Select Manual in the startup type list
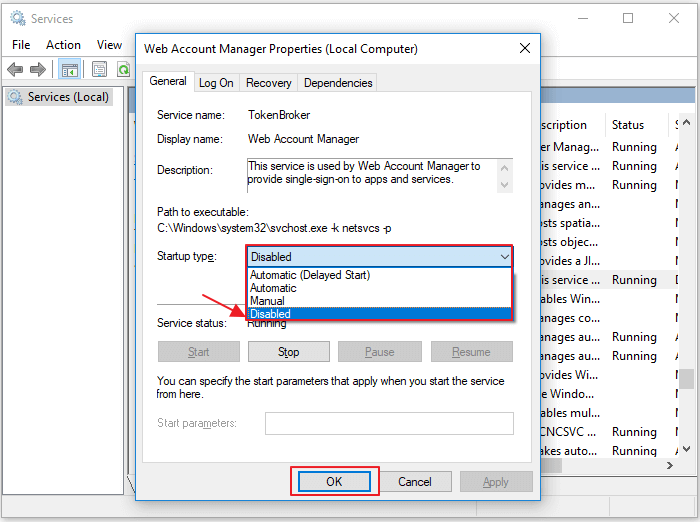Viewport: 700px width, 522px height. coord(267,301)
